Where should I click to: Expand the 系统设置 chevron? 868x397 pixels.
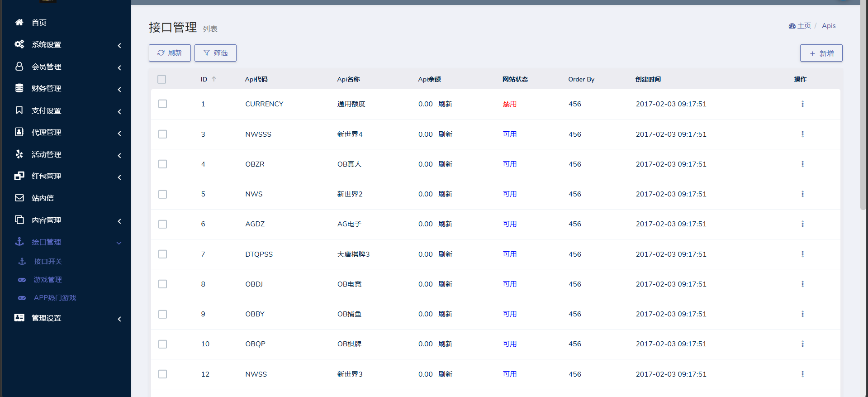(x=119, y=45)
